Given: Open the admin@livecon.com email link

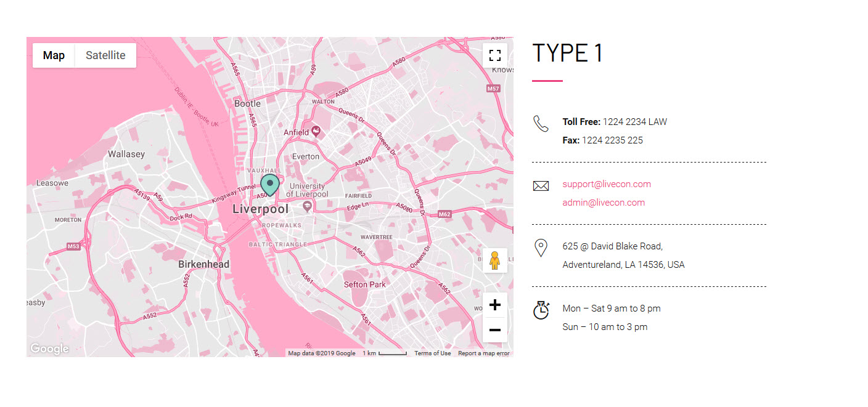Looking at the screenshot, I should click(604, 203).
